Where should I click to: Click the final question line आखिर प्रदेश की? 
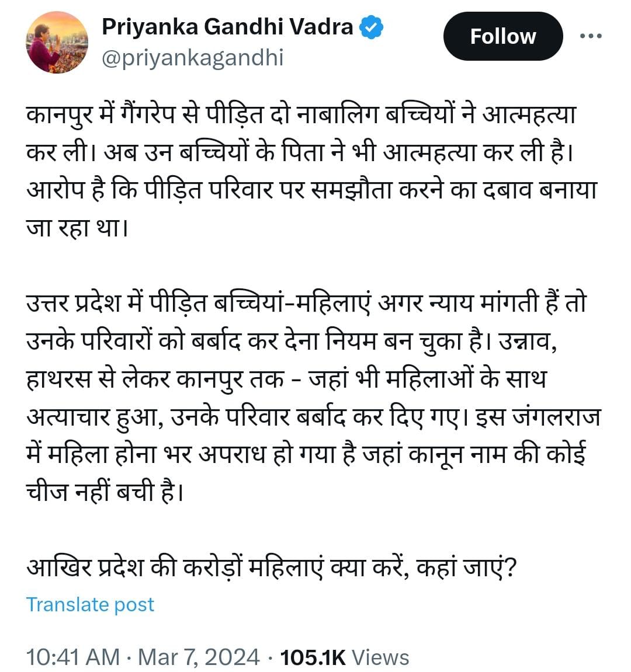[272, 567]
